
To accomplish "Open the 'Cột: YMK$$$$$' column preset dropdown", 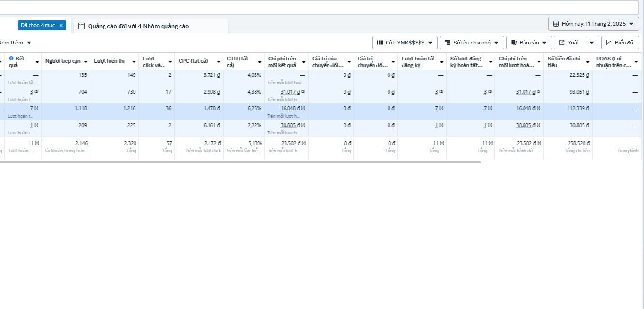I will [x=405, y=43].
